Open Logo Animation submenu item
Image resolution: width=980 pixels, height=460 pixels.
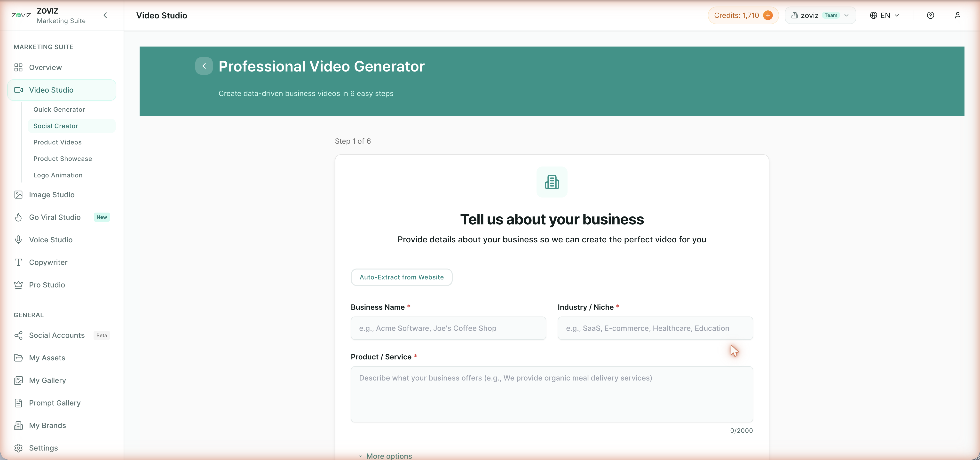pyautogui.click(x=71, y=175)
